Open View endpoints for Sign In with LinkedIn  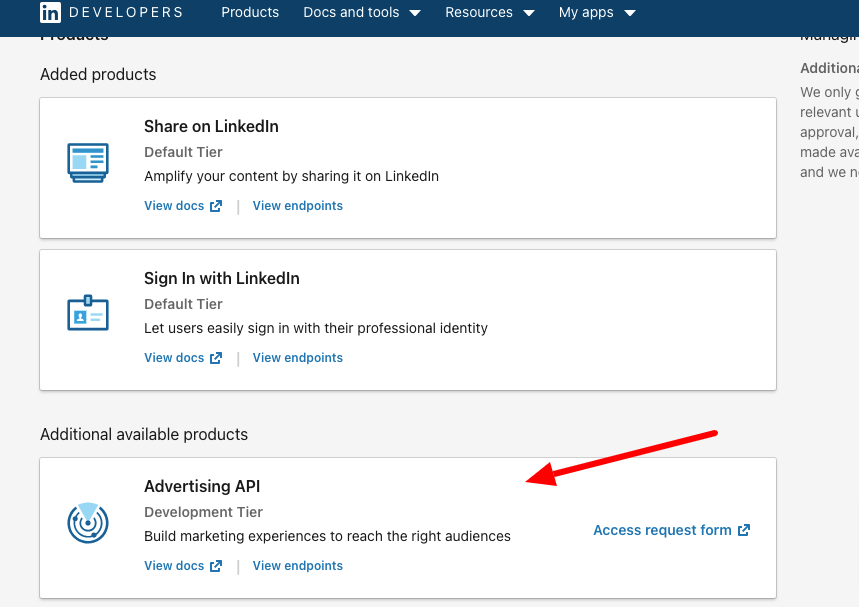coord(297,357)
